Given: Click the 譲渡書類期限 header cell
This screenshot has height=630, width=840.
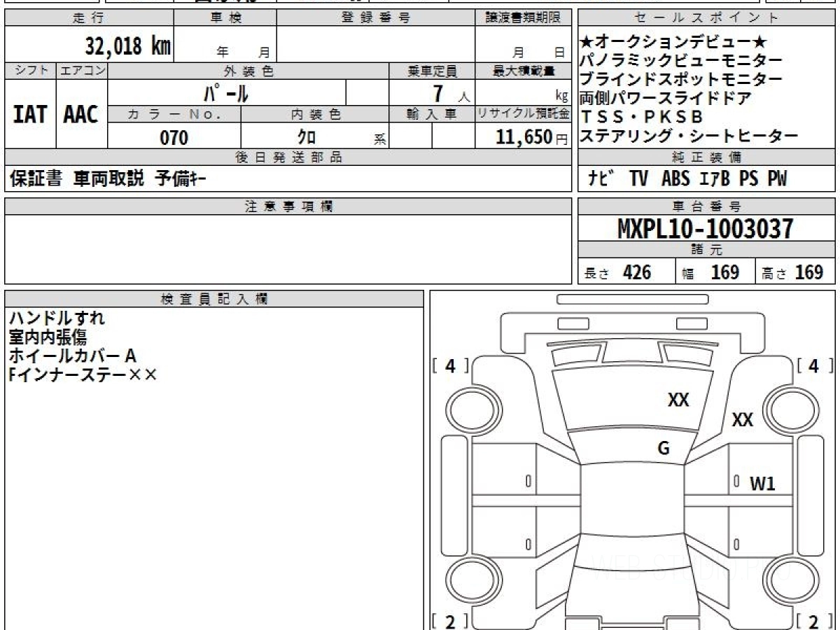Looking at the screenshot, I should coord(523,18).
